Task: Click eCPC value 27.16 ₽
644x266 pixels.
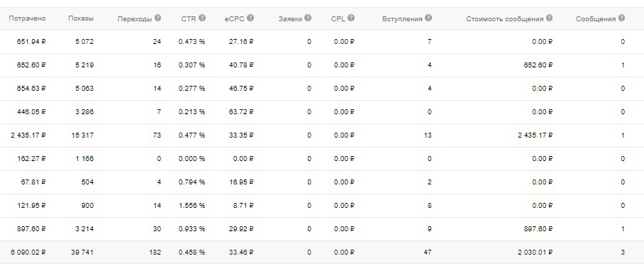Action: 241,41
